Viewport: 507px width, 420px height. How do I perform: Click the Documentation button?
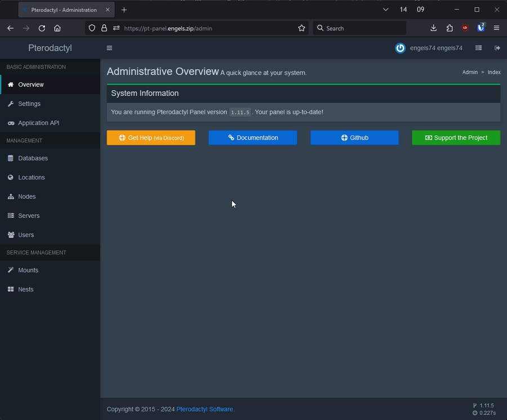[252, 138]
